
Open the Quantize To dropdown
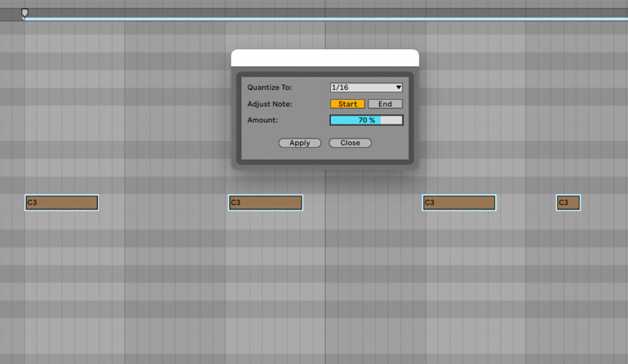[366, 87]
